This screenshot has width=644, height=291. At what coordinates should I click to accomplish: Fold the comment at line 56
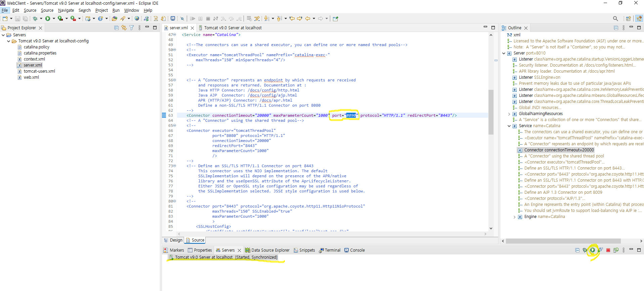[x=174, y=80]
